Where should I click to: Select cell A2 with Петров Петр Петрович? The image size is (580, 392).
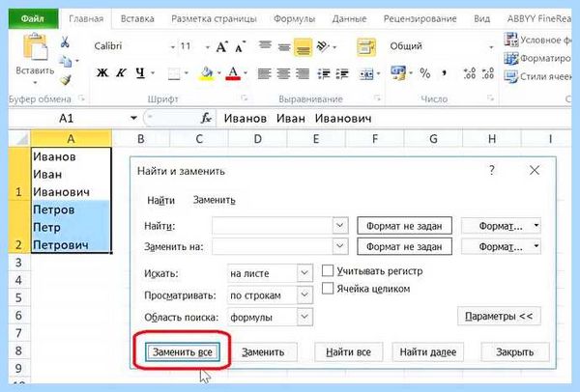71,227
